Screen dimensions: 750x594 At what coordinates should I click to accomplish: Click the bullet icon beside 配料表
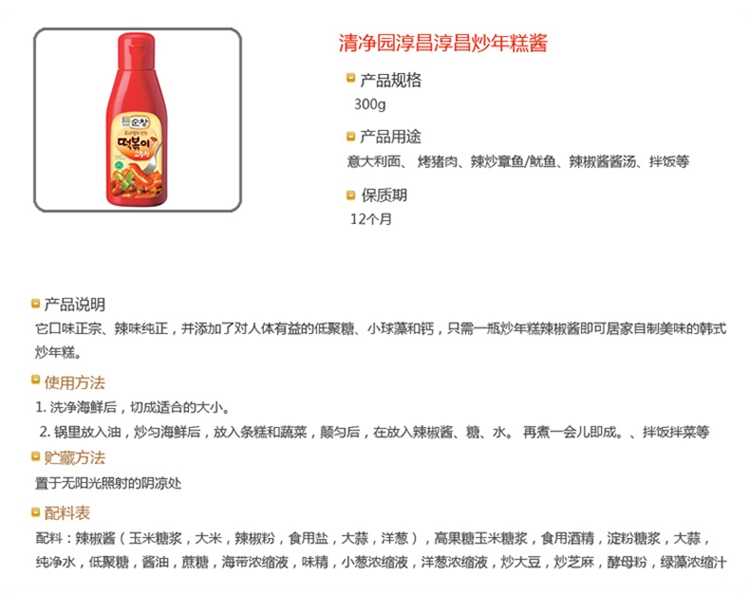tap(35, 512)
